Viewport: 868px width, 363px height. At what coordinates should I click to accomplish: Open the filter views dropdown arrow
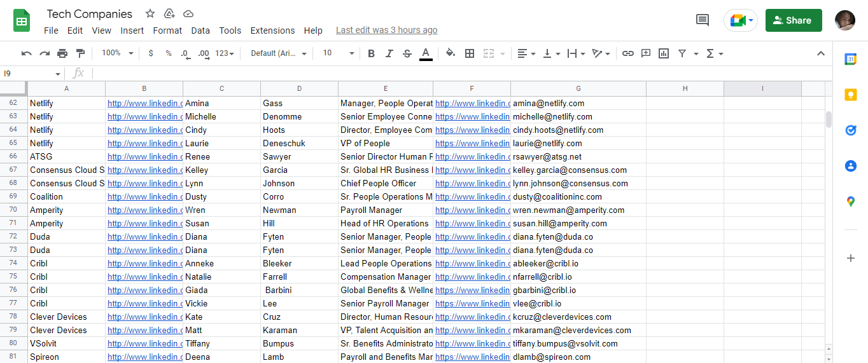[696, 53]
